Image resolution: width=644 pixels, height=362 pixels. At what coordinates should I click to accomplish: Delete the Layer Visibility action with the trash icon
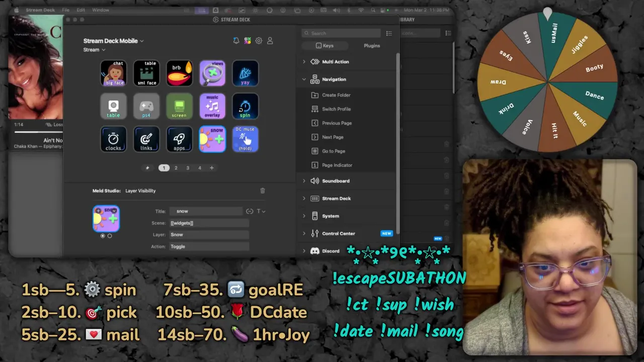pyautogui.click(x=262, y=191)
